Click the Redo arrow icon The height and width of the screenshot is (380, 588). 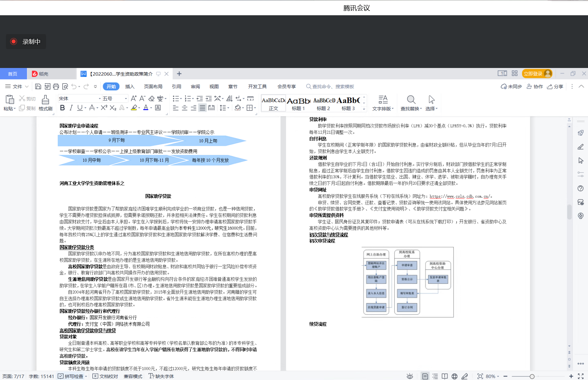pyautogui.click(x=86, y=87)
